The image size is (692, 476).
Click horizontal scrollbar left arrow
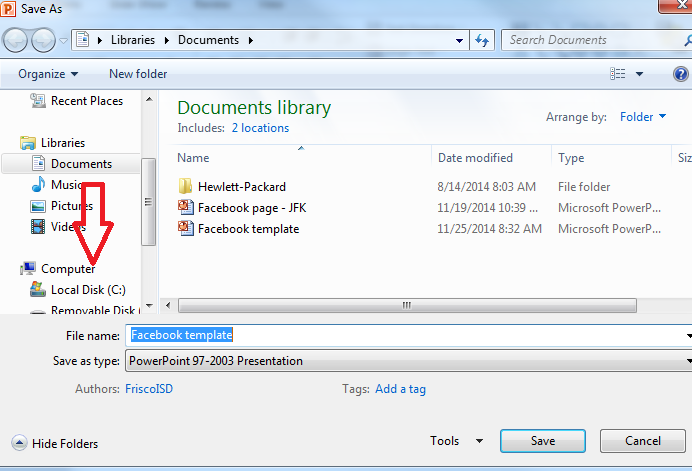(x=168, y=305)
